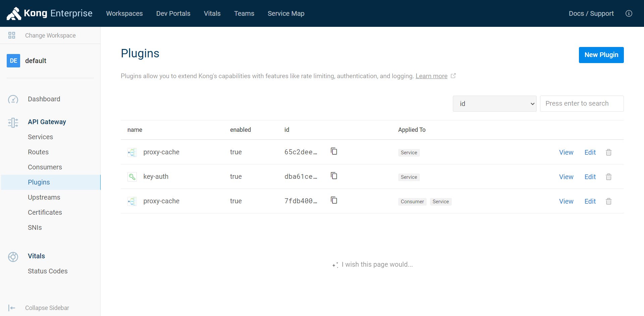Screen dimensions: 644x316
Task: Click the sparkle icon beside feedback text
Action: 335,265
